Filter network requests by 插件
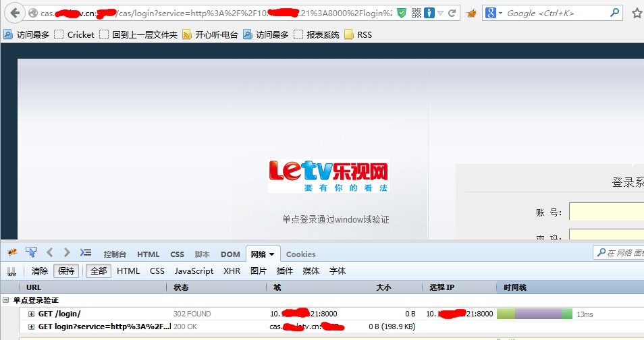Viewport: 644px width, 340px height. click(x=285, y=271)
